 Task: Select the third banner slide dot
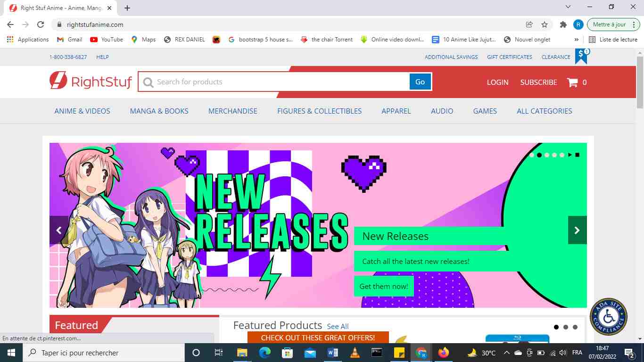547,155
